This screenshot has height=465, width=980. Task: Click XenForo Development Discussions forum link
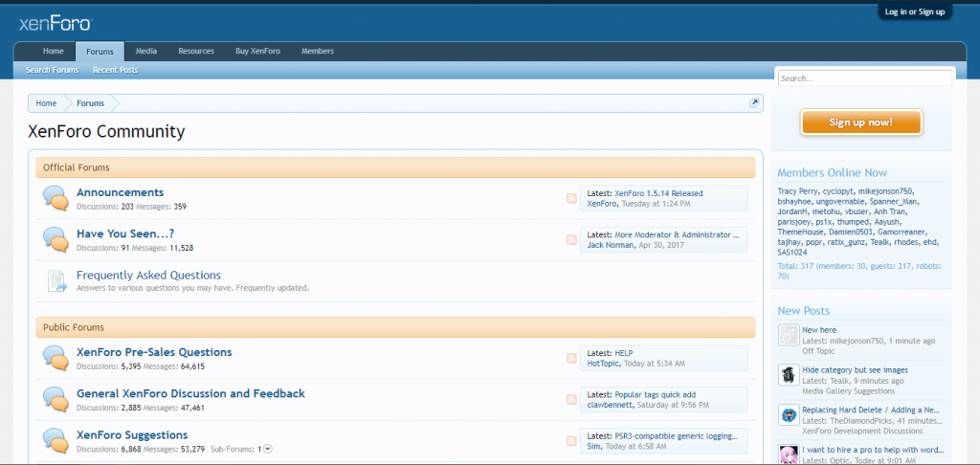862,432
